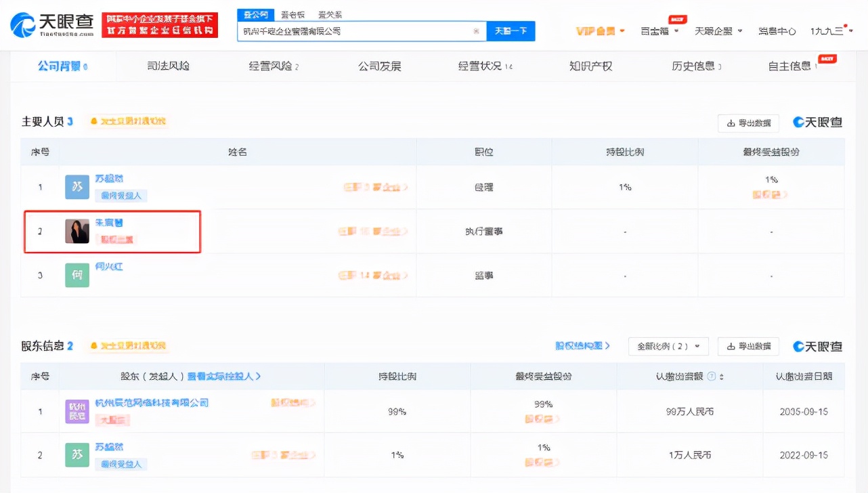
Task: Expand the 全部比例（2）dropdown filter
Action: [668, 346]
